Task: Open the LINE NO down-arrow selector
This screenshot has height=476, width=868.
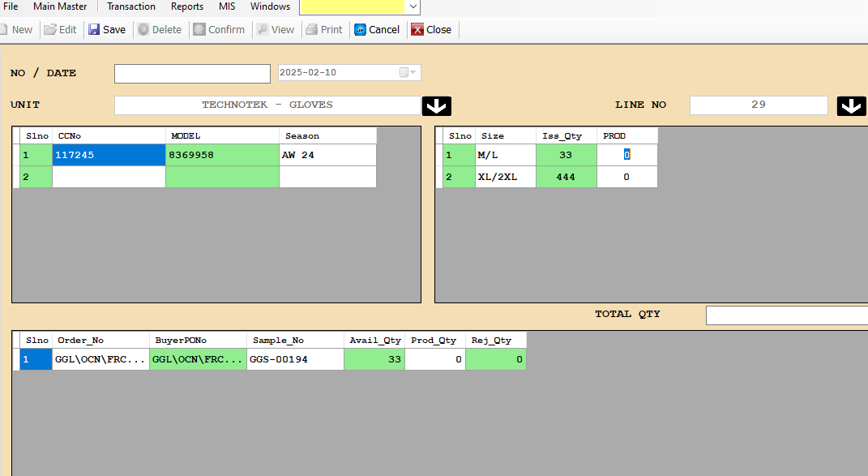Action: 851,106
